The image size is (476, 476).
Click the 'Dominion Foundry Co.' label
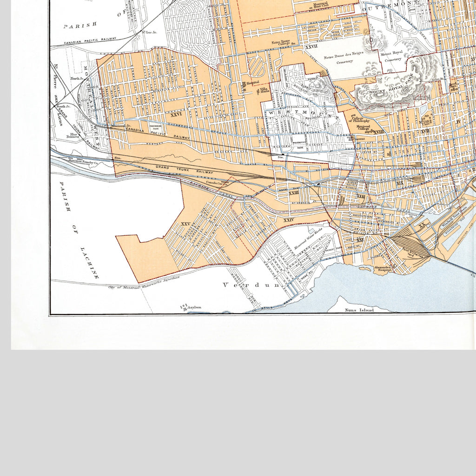84,162
